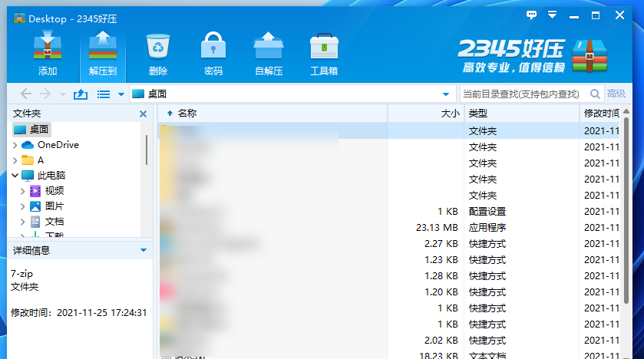This screenshot has height=359, width=644.
Task: Minimize the 2345好压 window
Action: point(574,16)
